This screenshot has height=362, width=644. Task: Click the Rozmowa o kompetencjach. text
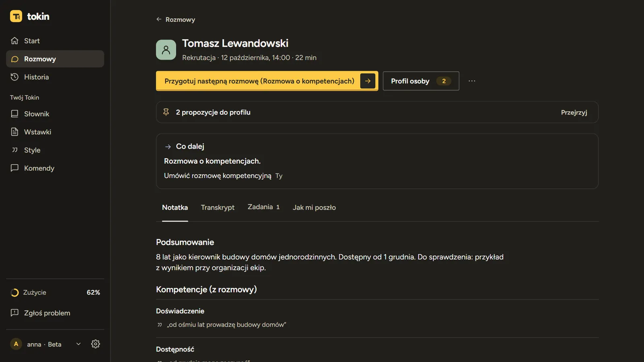pos(212,161)
